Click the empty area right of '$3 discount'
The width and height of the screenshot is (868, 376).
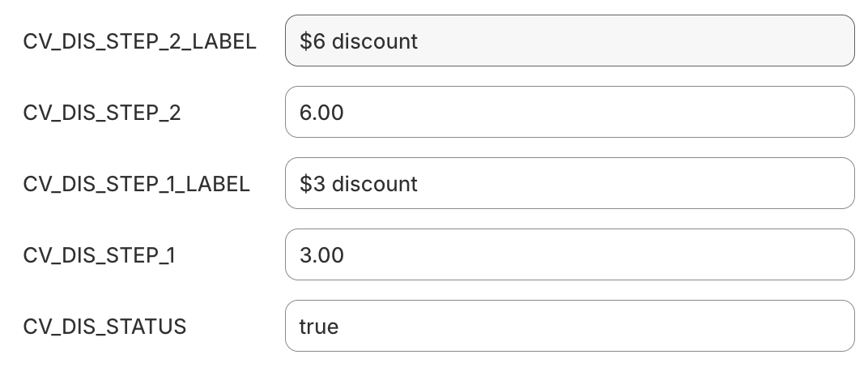(x=632, y=183)
